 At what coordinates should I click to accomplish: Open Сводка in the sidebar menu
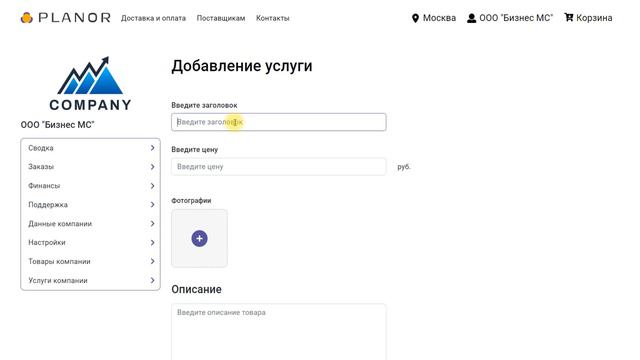click(90, 148)
